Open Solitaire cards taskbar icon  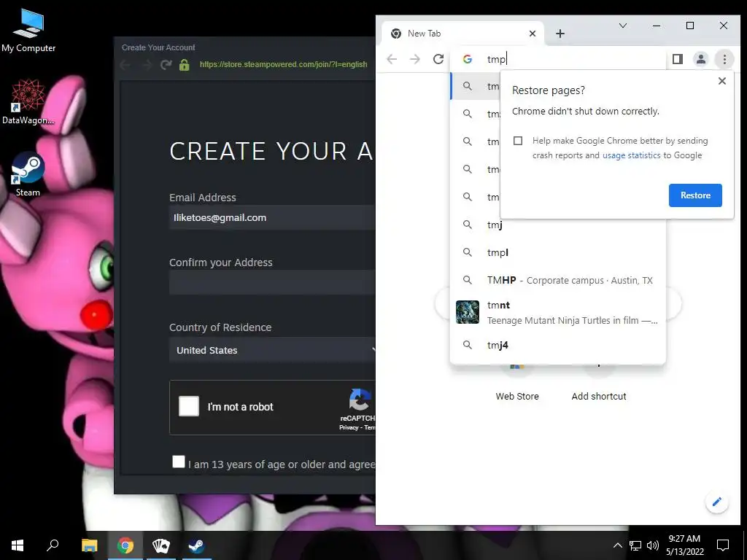pos(161,545)
